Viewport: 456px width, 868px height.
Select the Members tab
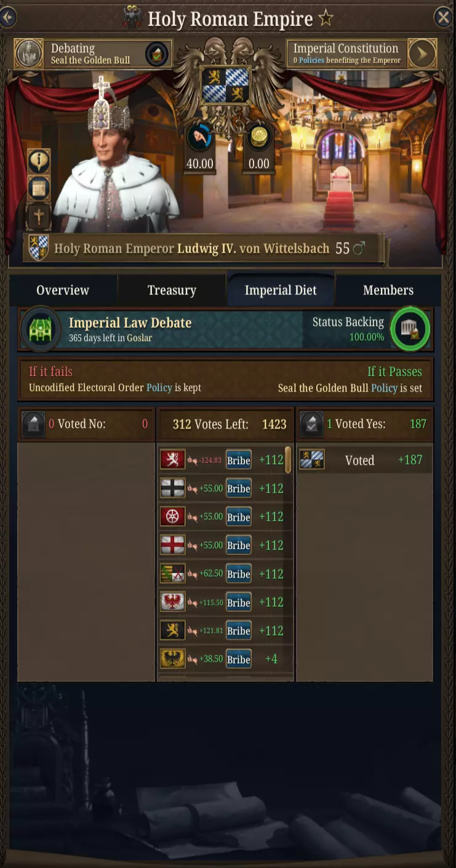click(x=388, y=291)
